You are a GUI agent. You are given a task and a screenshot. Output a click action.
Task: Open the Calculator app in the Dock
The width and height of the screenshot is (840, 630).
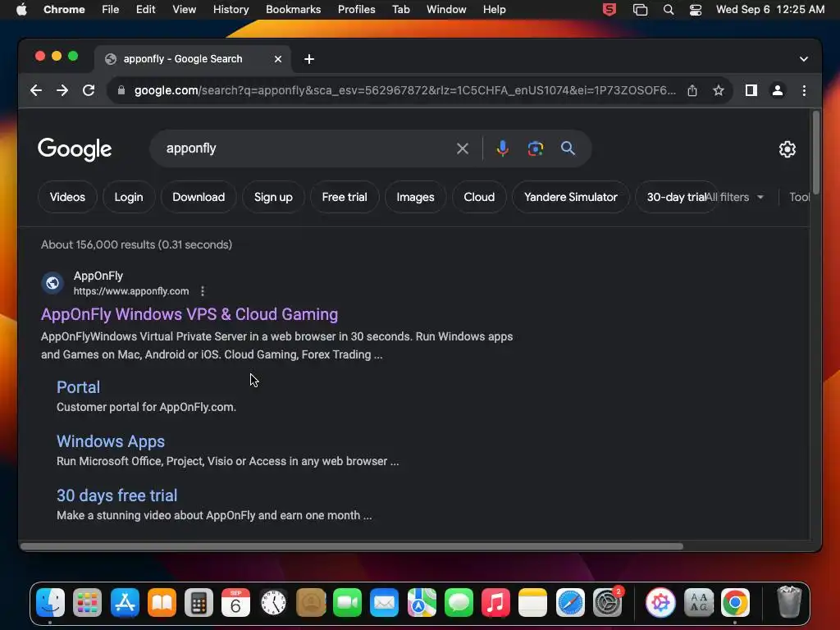199,602
